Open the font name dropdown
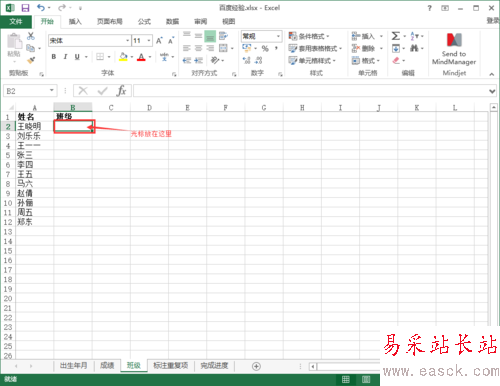This screenshot has height=386, width=500. click(127, 41)
